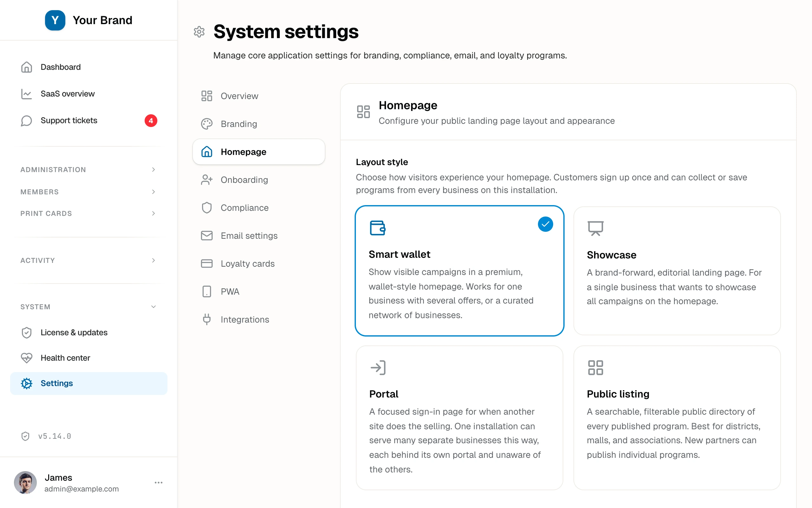This screenshot has height=508, width=812.
Task: Click the Integrations plug icon
Action: click(207, 319)
